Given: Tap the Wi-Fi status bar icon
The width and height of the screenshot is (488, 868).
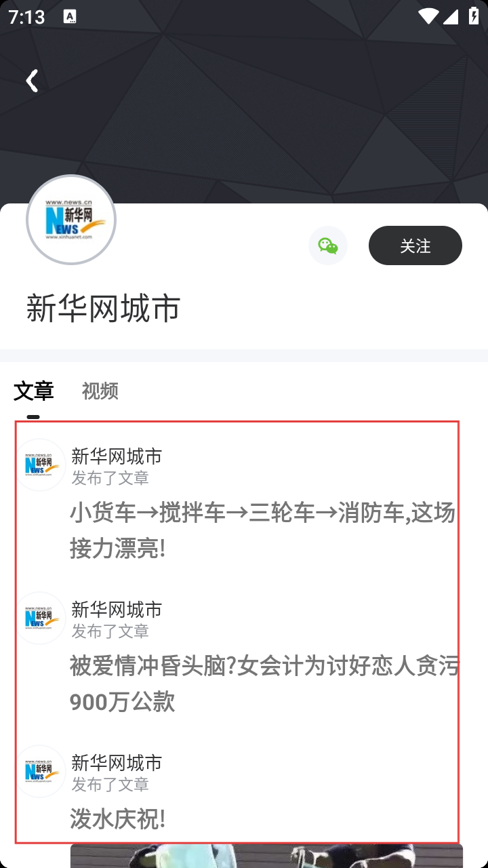Looking at the screenshot, I should [428, 16].
